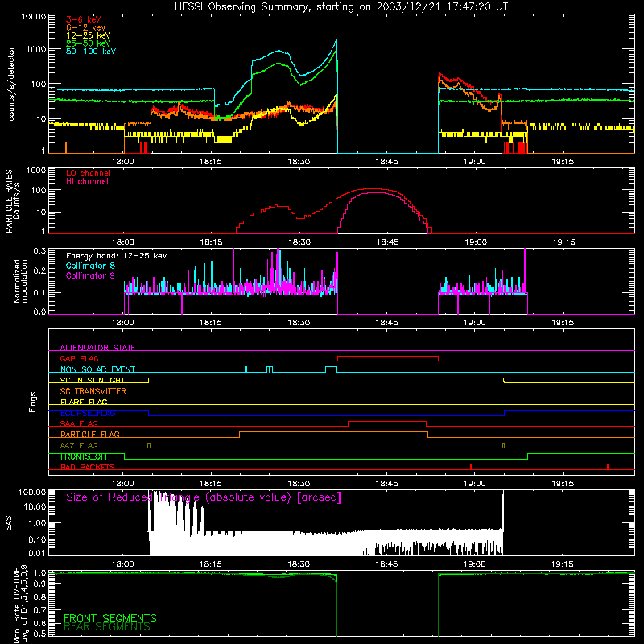Select the 'REAR SEGMENTS' legend text
Image resolution: width=644 pixels, height=644 pixels.
107,627
